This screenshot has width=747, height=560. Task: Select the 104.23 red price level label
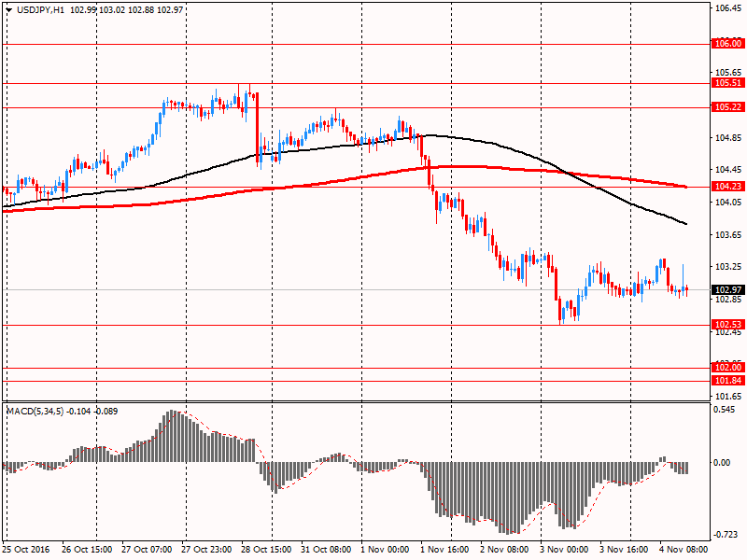pos(728,186)
